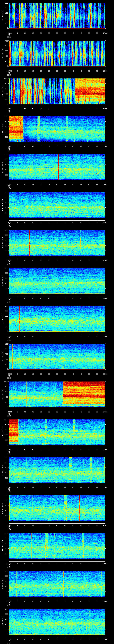114x644 pixels.
Task: Open the spectrogram panel starting at 6:18:00
Action: [x=57, y=91]
